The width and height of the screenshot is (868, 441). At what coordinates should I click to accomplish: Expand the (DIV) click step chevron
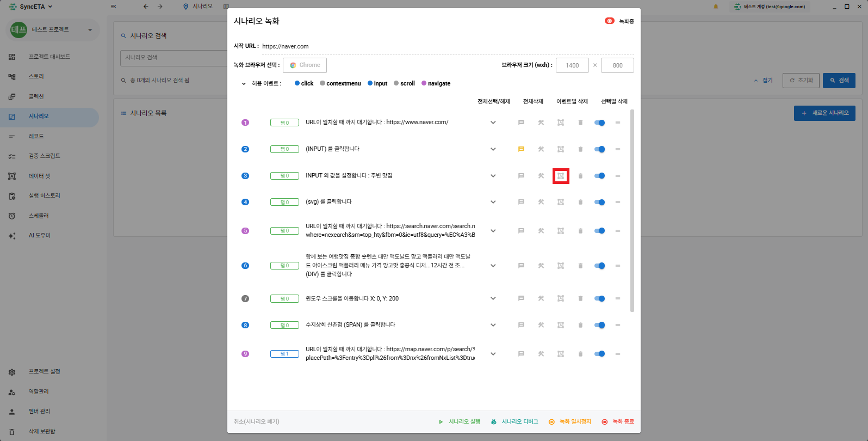(493, 266)
